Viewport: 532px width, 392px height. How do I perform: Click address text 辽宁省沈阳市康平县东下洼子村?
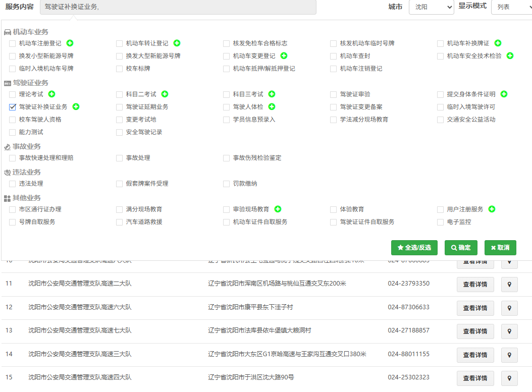tap(250, 307)
